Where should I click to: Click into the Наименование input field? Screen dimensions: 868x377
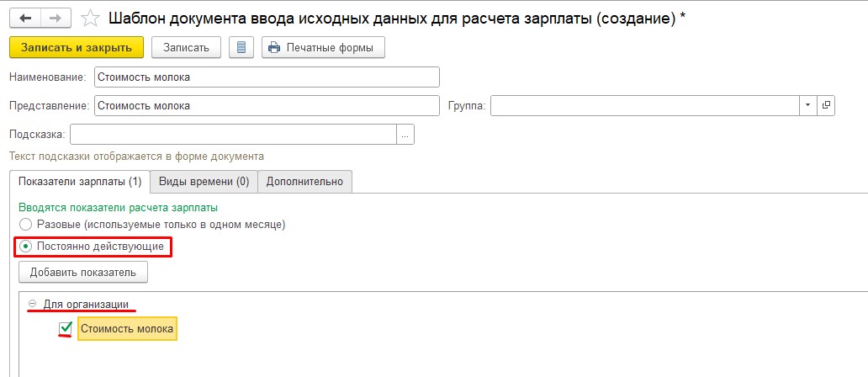267,77
